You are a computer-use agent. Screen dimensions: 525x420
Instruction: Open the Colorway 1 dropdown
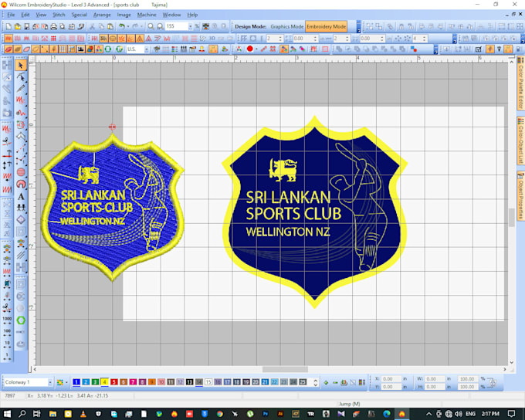(x=50, y=382)
